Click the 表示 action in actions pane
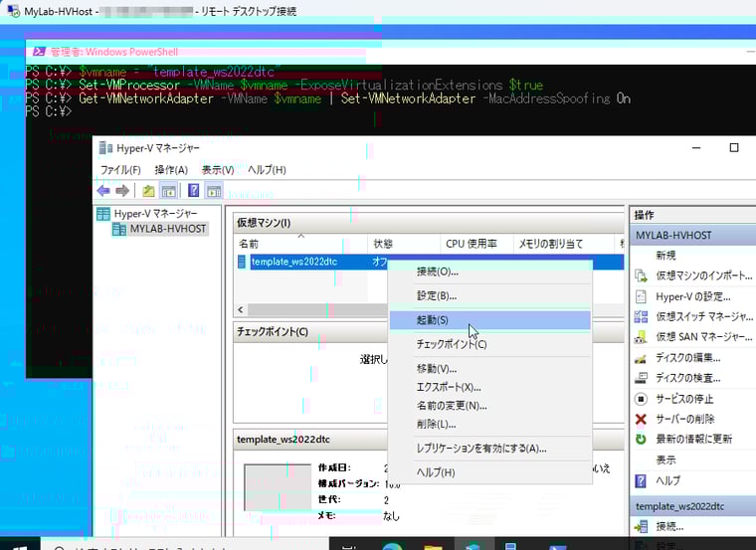 click(x=665, y=459)
